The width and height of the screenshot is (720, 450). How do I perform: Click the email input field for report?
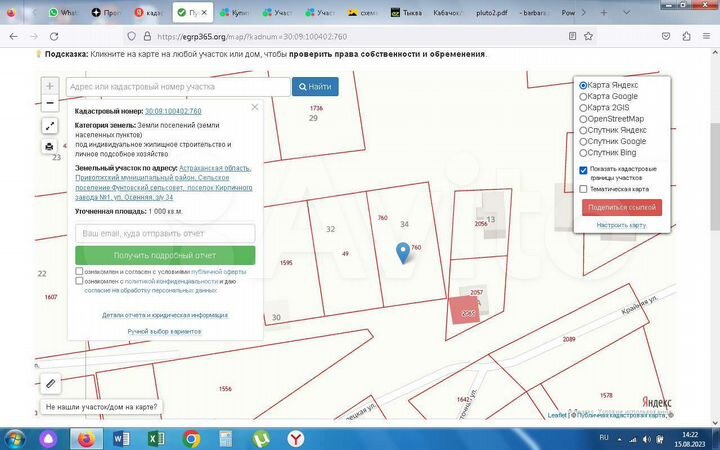point(165,233)
